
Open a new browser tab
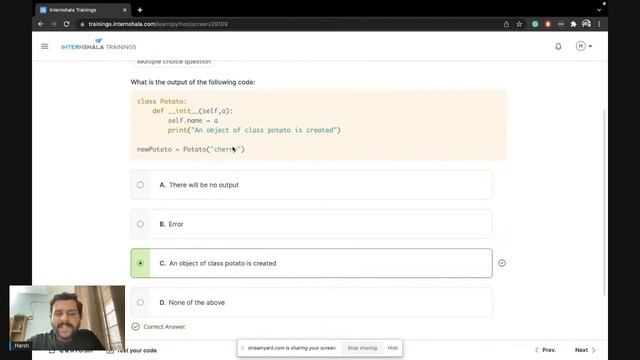point(140,10)
